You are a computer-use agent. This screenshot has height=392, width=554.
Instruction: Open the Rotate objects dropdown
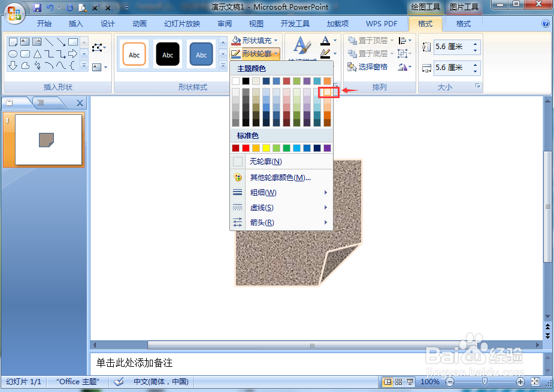(404, 67)
